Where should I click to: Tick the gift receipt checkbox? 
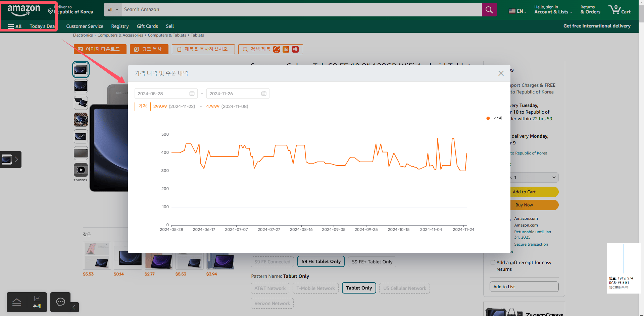coord(493,262)
